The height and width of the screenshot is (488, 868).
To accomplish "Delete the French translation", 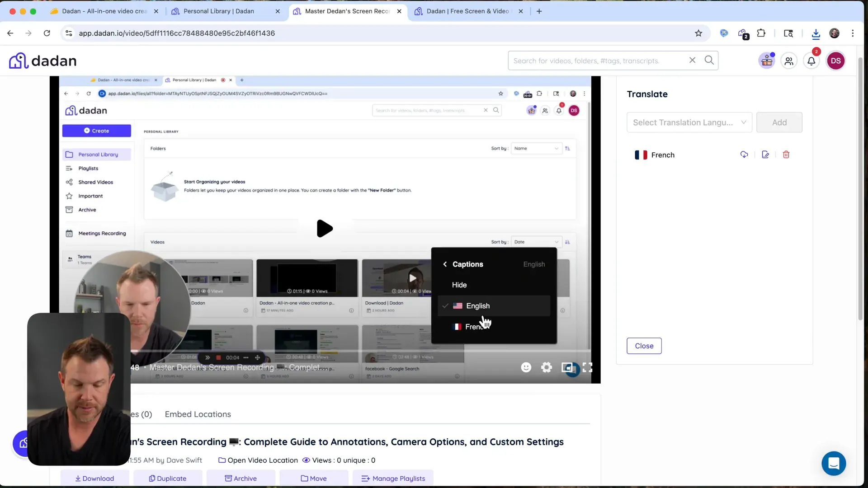I will coord(786,155).
